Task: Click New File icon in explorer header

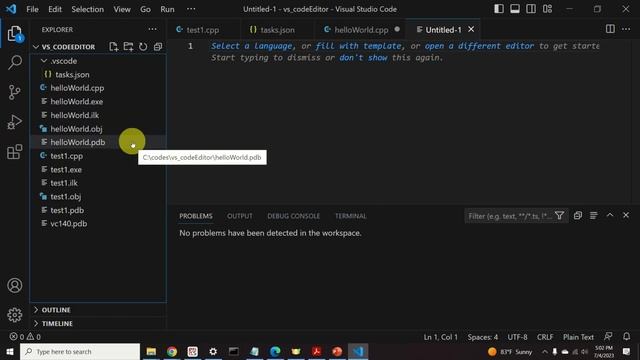Action: (113, 47)
